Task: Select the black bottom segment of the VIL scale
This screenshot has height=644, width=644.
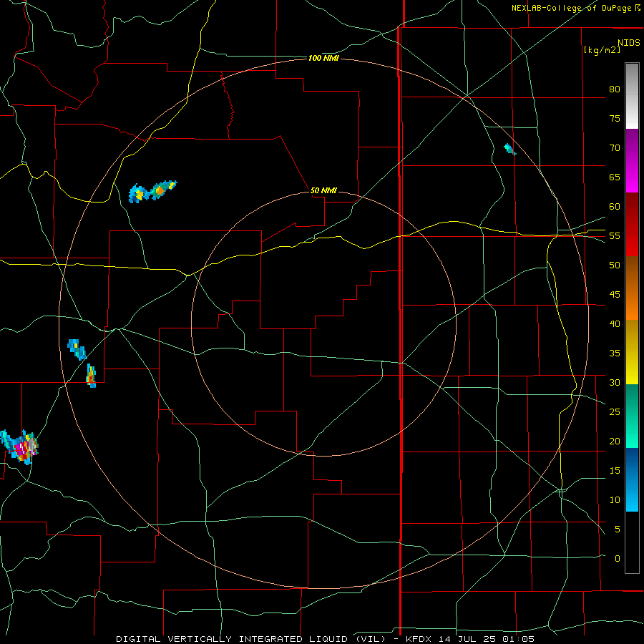Action: click(632, 542)
